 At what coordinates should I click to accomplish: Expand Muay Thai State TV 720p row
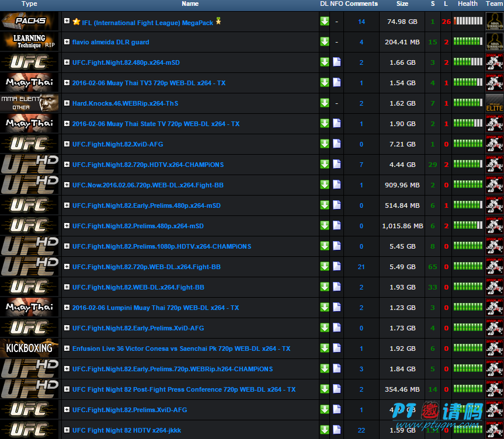coord(67,123)
